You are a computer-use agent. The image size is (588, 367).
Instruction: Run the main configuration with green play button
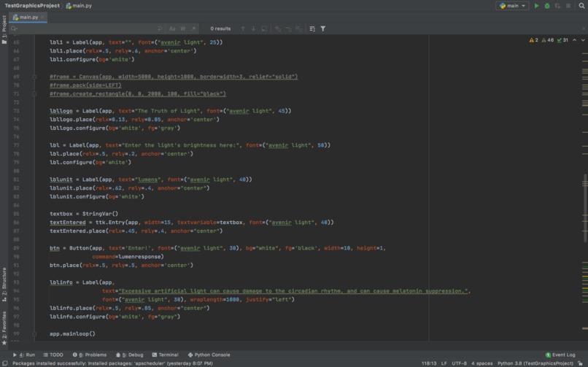[537, 6]
